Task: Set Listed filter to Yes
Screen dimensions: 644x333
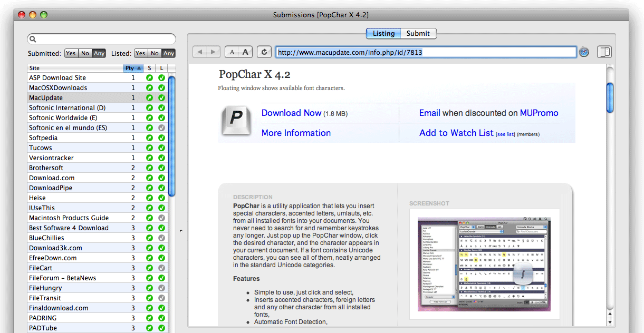Action: 140,53
